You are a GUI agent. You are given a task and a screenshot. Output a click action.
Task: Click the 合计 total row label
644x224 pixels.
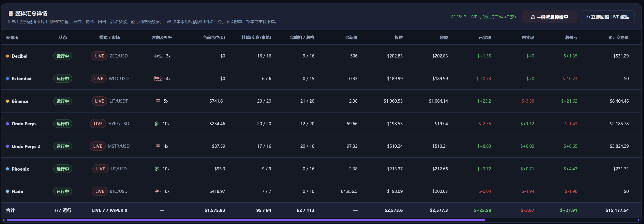point(11,210)
